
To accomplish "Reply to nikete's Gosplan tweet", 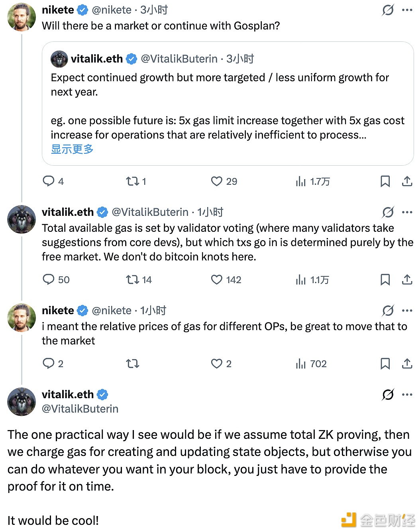I will coord(49,182).
